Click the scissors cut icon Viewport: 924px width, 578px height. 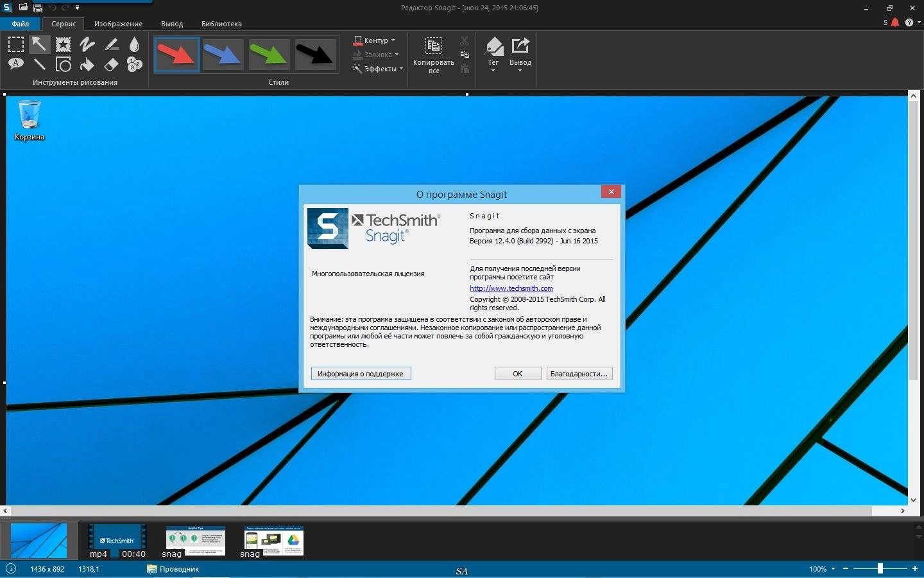465,41
